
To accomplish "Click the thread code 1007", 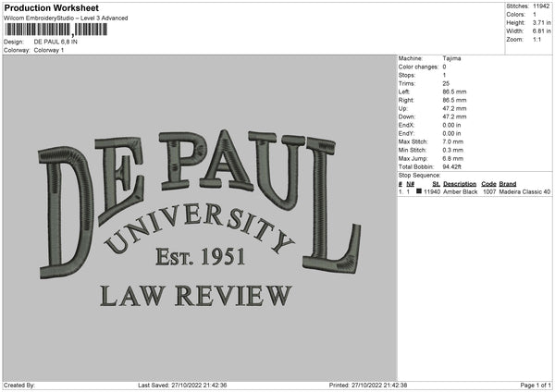I will click(489, 191).
